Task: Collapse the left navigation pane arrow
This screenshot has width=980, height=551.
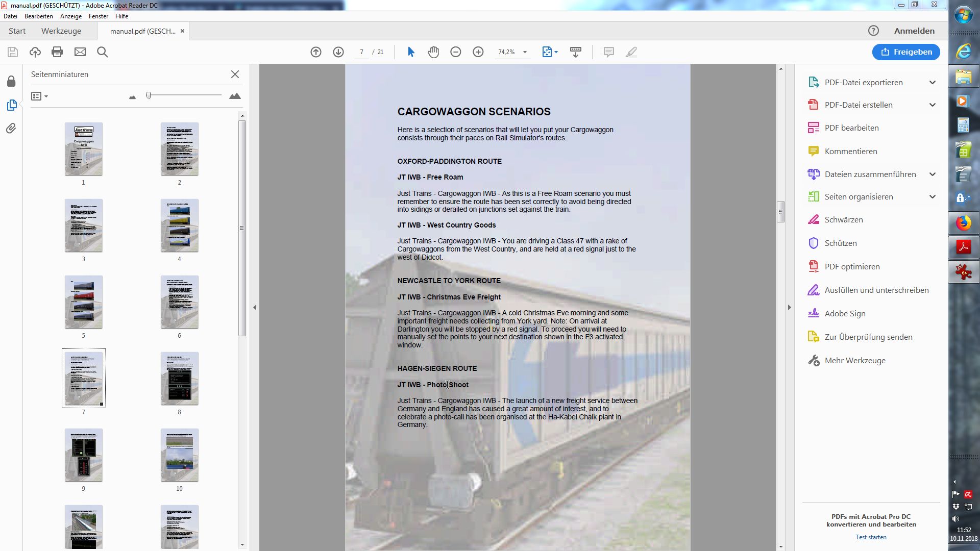Action: tap(255, 307)
